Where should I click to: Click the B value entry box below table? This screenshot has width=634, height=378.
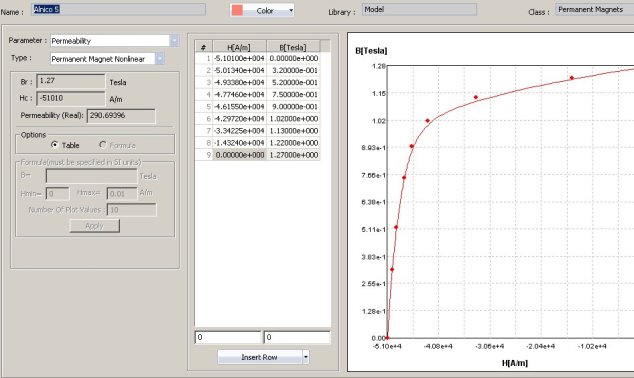(297, 338)
